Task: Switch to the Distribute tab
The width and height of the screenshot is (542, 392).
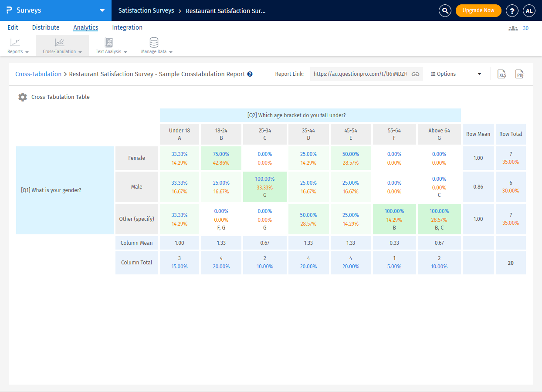Action: pos(46,27)
